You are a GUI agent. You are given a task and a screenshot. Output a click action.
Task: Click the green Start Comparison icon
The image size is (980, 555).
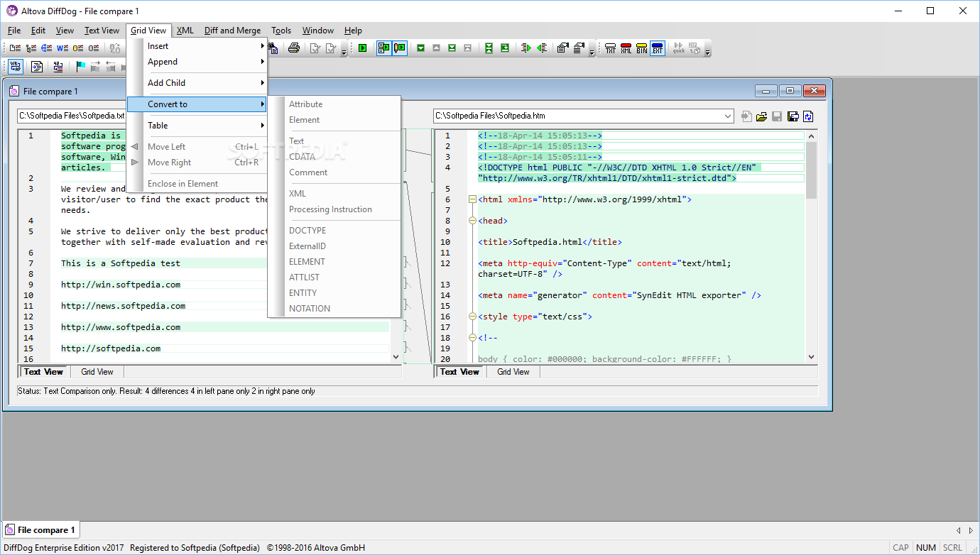[362, 48]
